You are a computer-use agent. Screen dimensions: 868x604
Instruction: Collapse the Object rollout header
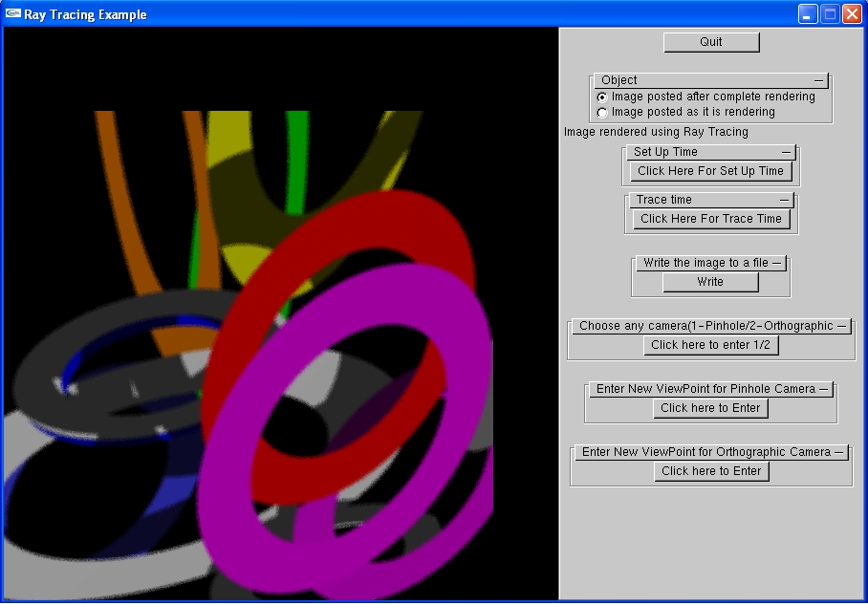(x=711, y=80)
